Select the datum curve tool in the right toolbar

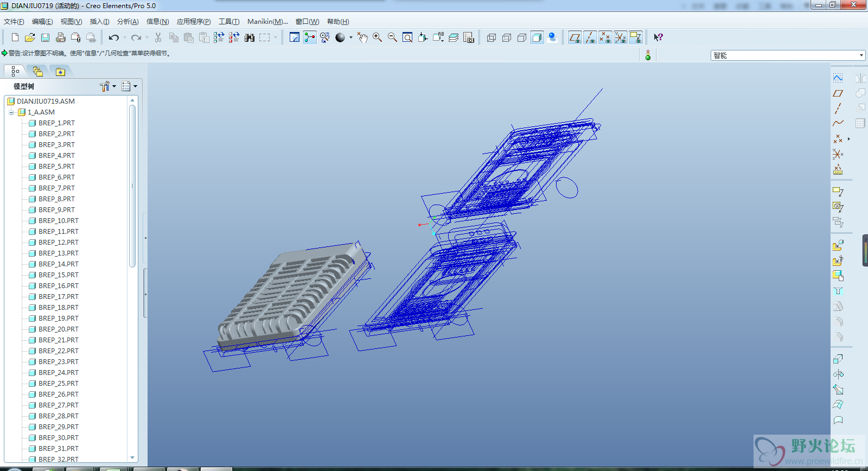click(x=838, y=124)
